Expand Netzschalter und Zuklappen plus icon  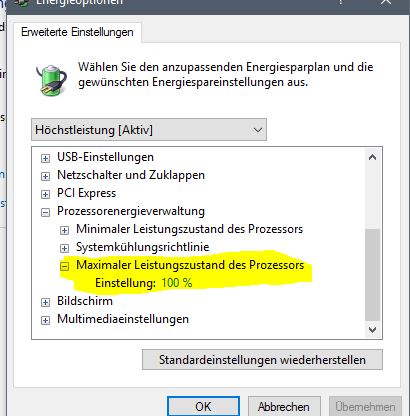pos(45,176)
